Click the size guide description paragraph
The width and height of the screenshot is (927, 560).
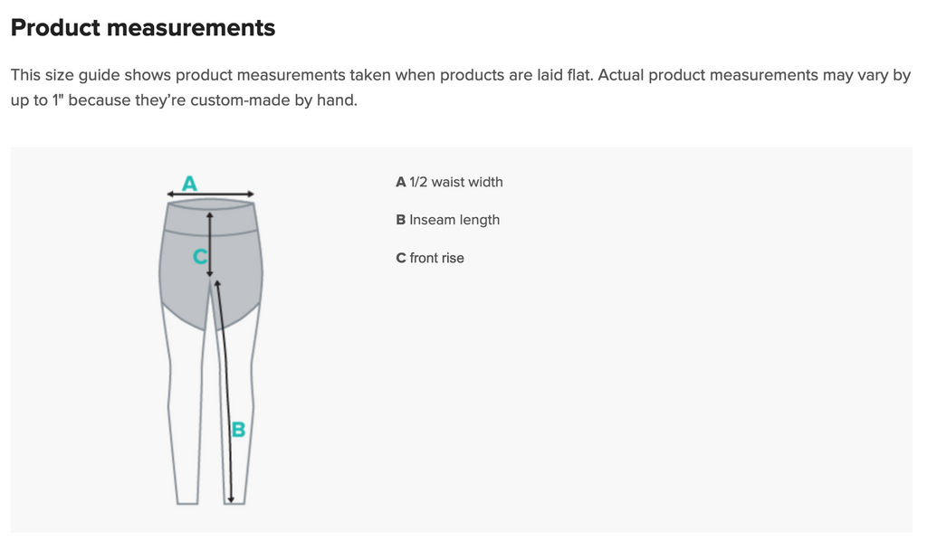tap(461, 88)
